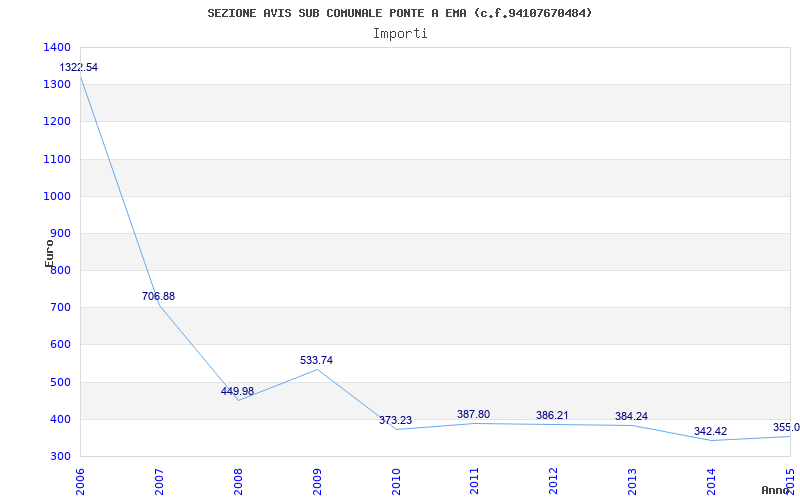Click the y-axis value 800
The height and width of the screenshot is (500, 800).
pos(60,271)
